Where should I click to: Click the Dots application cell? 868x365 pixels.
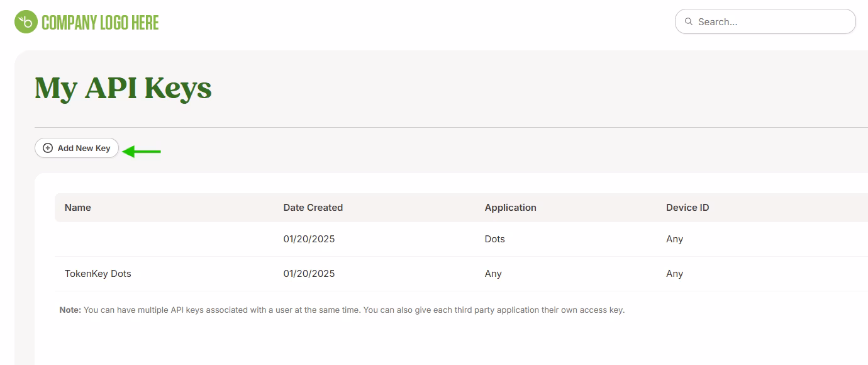tap(494, 239)
